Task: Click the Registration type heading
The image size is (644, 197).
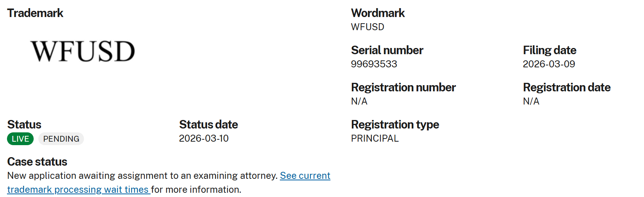Action: [395, 125]
